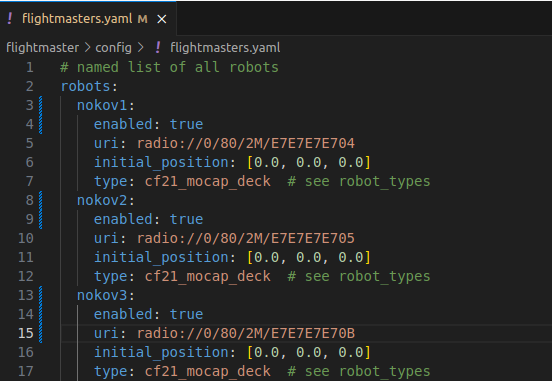This screenshot has height=381, width=552.
Task: Click the URI ending in E7E7E7E704
Action: coord(246,143)
